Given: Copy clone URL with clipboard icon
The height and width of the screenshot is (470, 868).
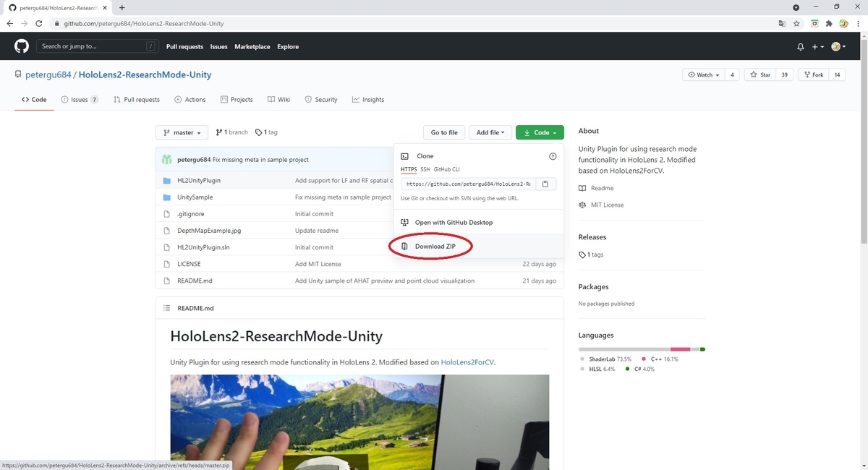Looking at the screenshot, I should coord(545,184).
